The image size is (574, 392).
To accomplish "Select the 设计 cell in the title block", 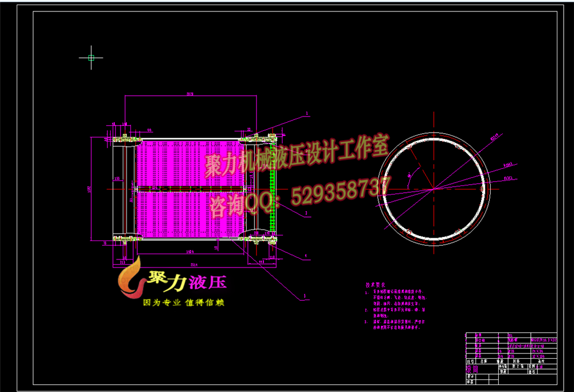I will (471, 377).
